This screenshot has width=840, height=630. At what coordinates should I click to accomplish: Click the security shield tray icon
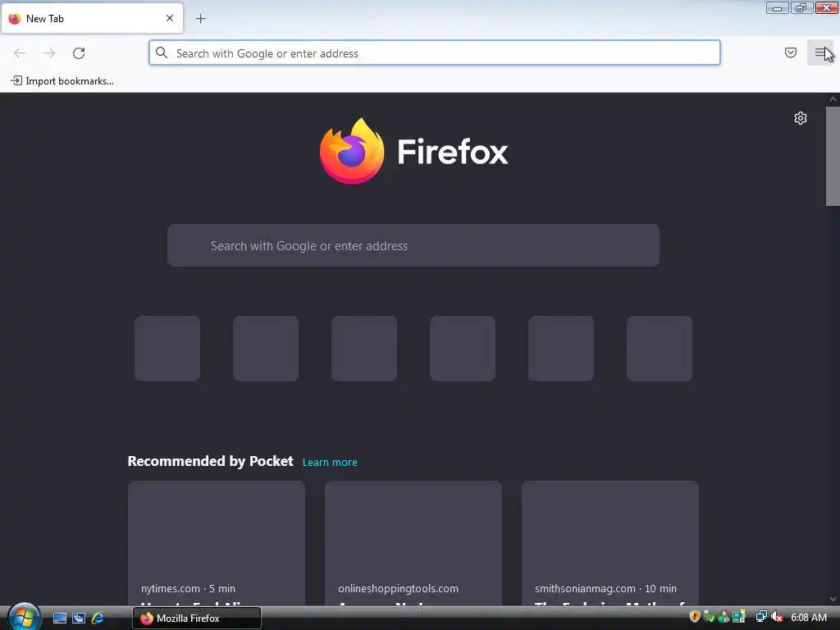(x=695, y=617)
